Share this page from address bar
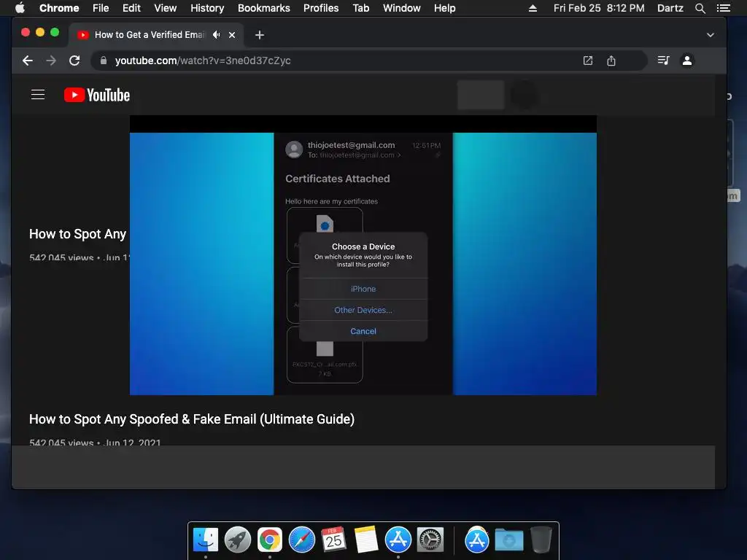The image size is (747, 560). click(611, 61)
